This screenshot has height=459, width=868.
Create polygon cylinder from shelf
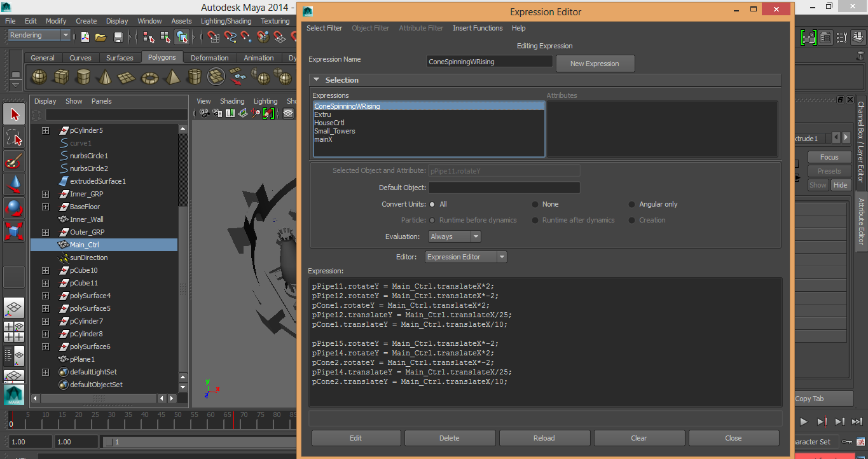83,77
